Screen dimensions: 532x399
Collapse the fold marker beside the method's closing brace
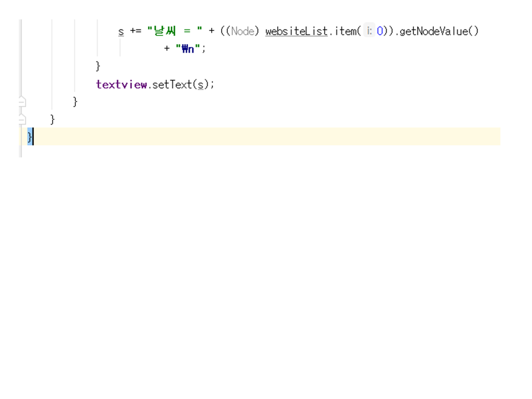(22, 102)
